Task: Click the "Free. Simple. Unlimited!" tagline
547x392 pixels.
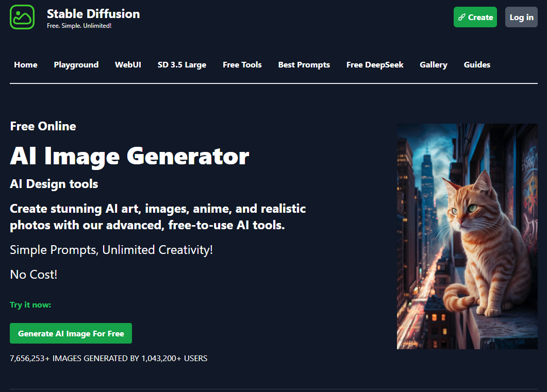Action: 79,26
